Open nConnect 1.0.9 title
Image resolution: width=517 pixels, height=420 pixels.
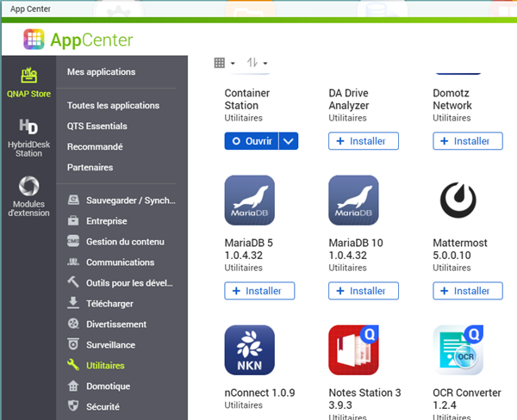click(x=260, y=392)
